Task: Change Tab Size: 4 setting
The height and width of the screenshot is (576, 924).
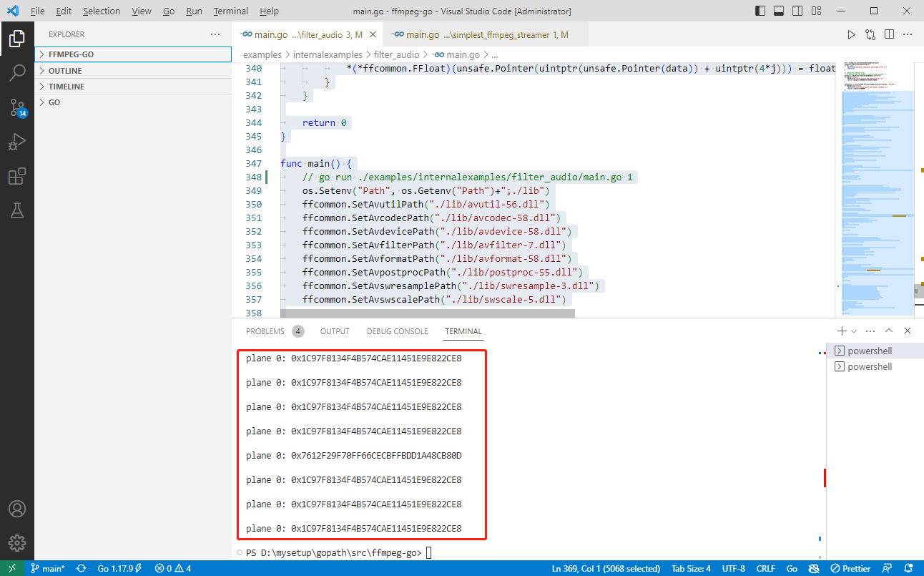Action: coord(691,568)
